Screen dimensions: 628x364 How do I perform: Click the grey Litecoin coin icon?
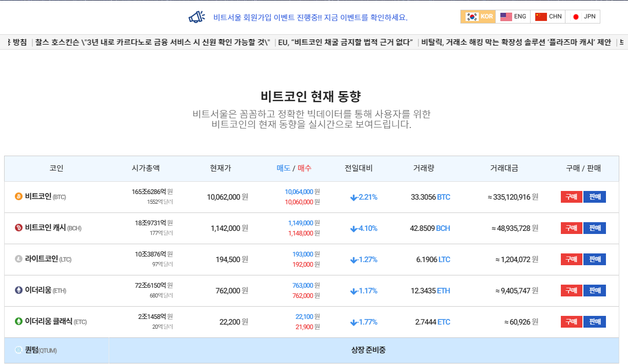point(18,259)
